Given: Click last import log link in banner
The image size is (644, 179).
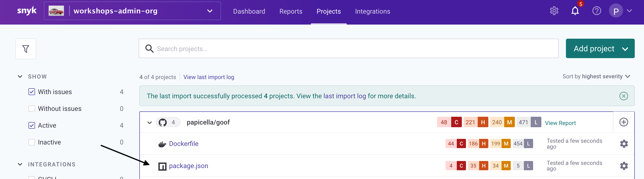Looking at the screenshot, I should click(x=345, y=96).
